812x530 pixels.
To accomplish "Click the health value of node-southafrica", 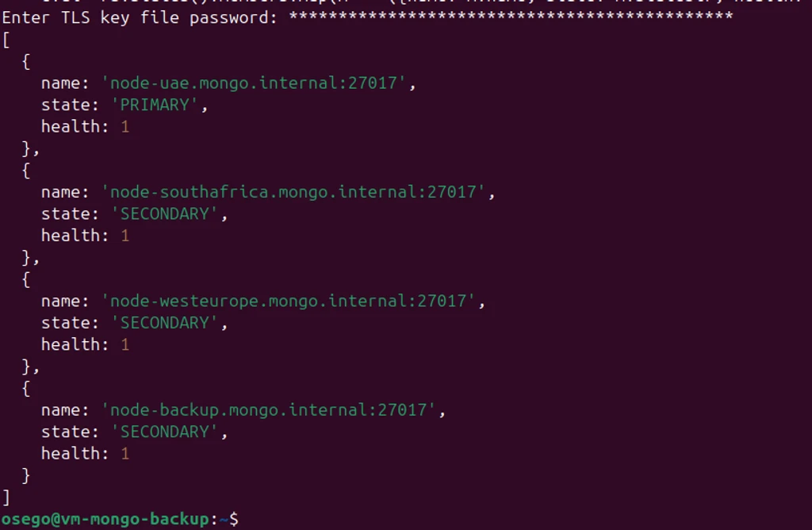I will (x=124, y=236).
